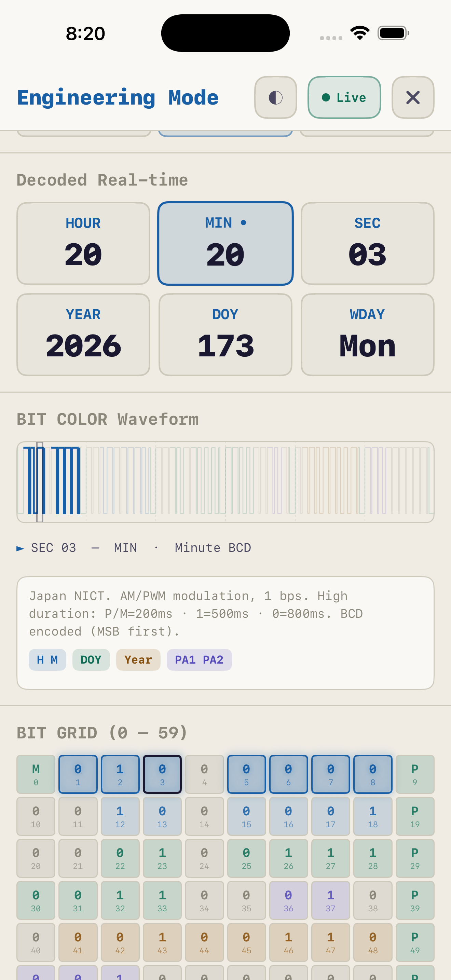Image resolution: width=451 pixels, height=980 pixels.
Task: Click the Japan NICT modulation description text
Action: [x=196, y=614]
